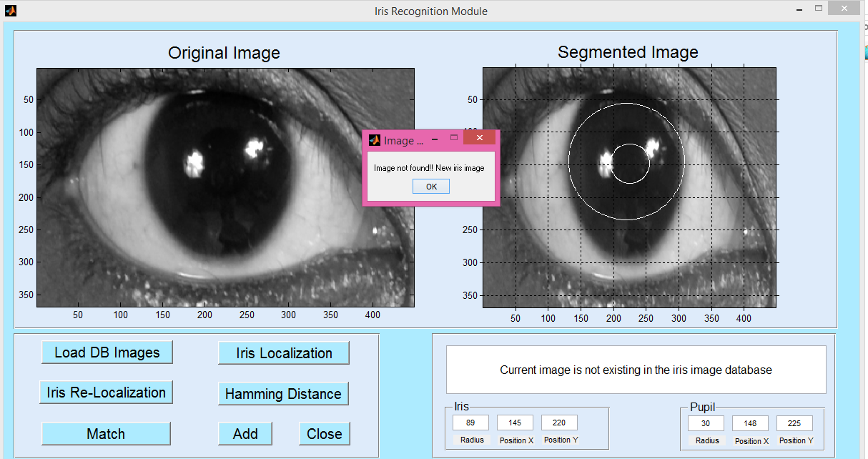Compute the Hamming Distance
Image resolution: width=868 pixels, height=459 pixels.
coord(283,394)
